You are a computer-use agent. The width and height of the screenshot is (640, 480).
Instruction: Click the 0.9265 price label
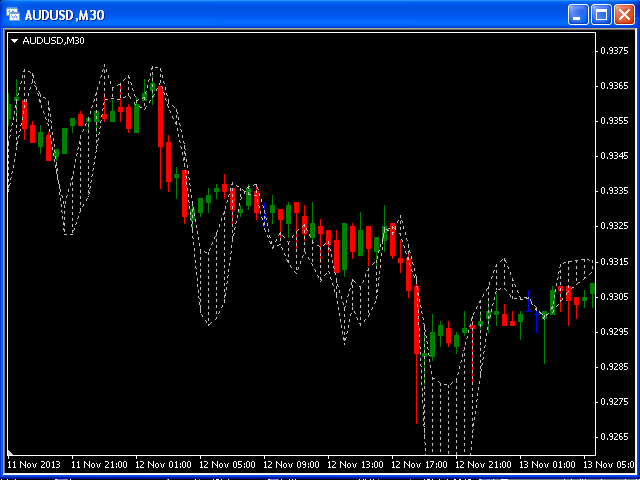pos(615,437)
